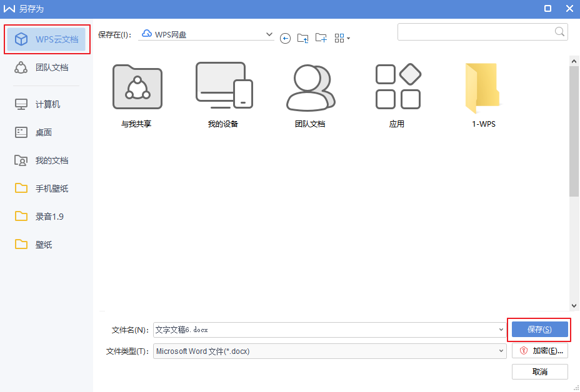Expand the 文件名 filename dropdown arrow
This screenshot has width=580, height=392.
pyautogui.click(x=501, y=330)
